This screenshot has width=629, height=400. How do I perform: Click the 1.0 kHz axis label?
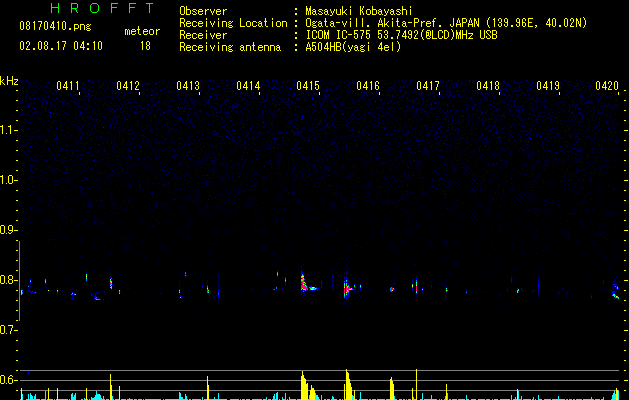pyautogui.click(x=8, y=180)
